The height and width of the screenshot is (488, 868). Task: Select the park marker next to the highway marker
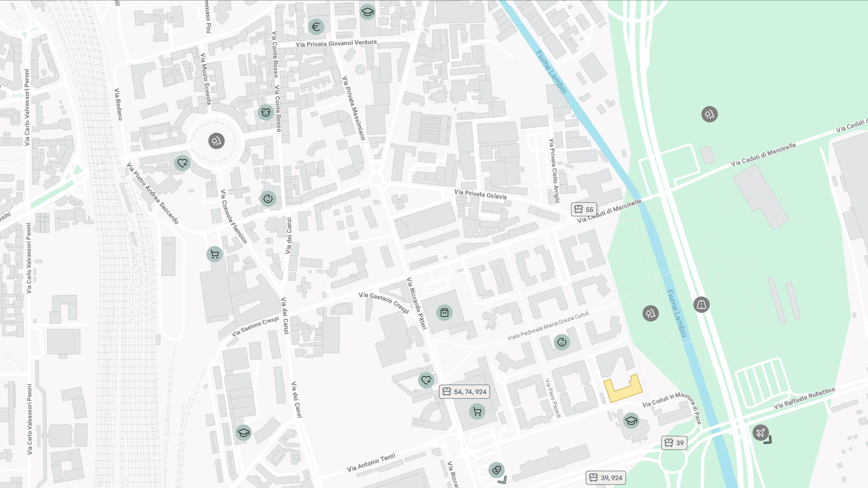(x=650, y=314)
